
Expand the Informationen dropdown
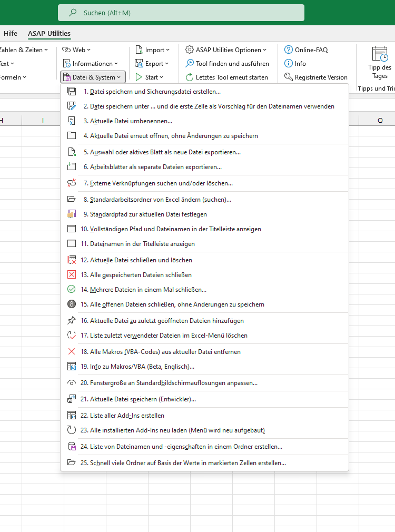[x=90, y=63]
